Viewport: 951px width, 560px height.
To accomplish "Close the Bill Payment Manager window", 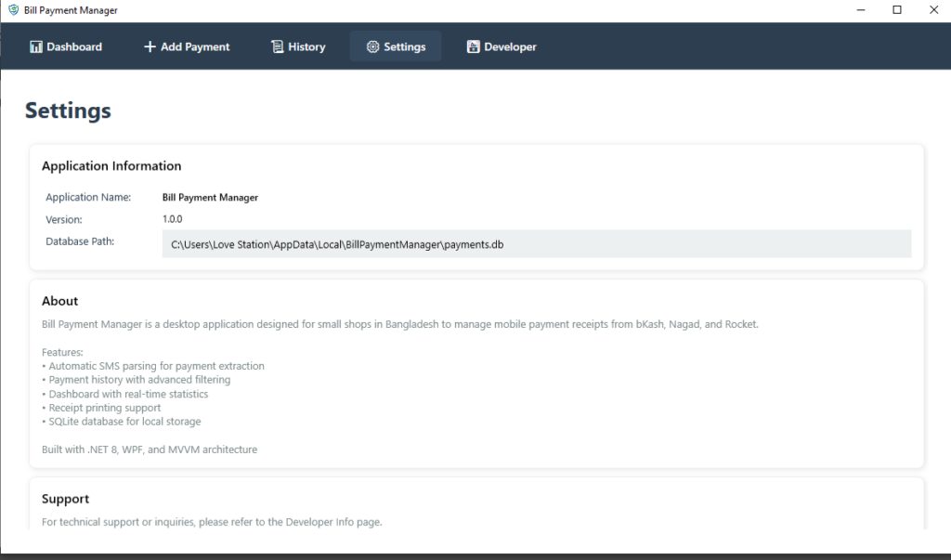I will pyautogui.click(x=933, y=10).
